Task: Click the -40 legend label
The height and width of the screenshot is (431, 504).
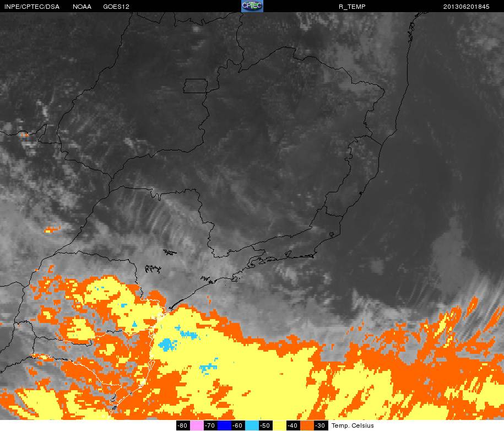Action: (293, 425)
